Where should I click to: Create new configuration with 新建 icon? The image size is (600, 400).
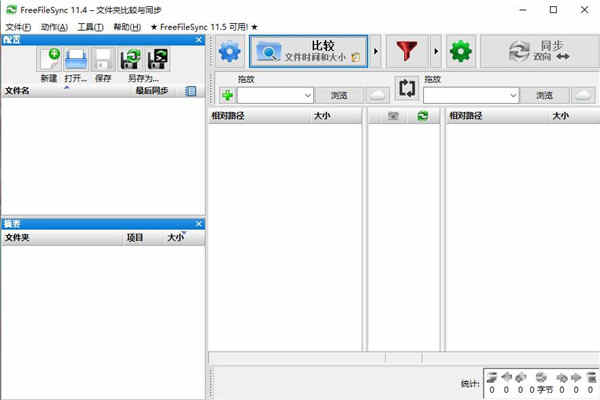pyautogui.click(x=49, y=60)
